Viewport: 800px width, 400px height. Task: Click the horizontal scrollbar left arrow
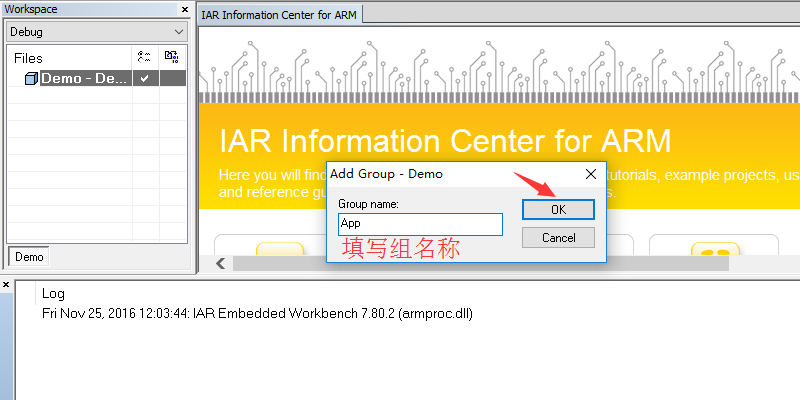(x=221, y=263)
